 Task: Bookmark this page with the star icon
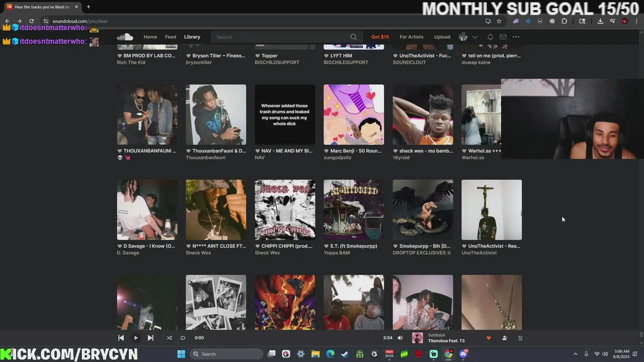click(x=499, y=21)
